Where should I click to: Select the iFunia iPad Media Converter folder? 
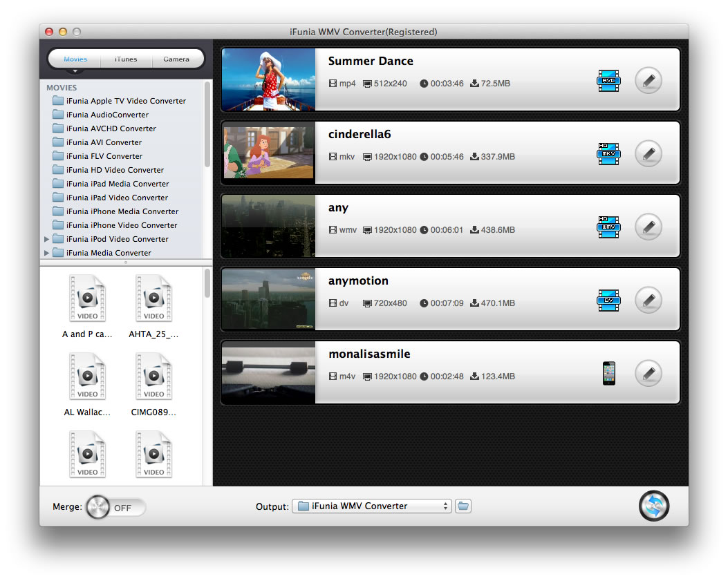coord(111,184)
